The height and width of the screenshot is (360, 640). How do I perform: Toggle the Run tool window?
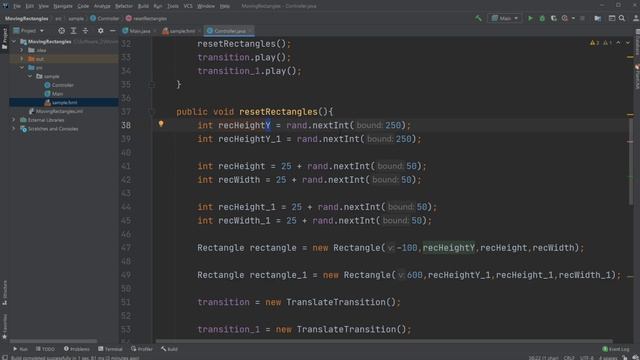20,349
